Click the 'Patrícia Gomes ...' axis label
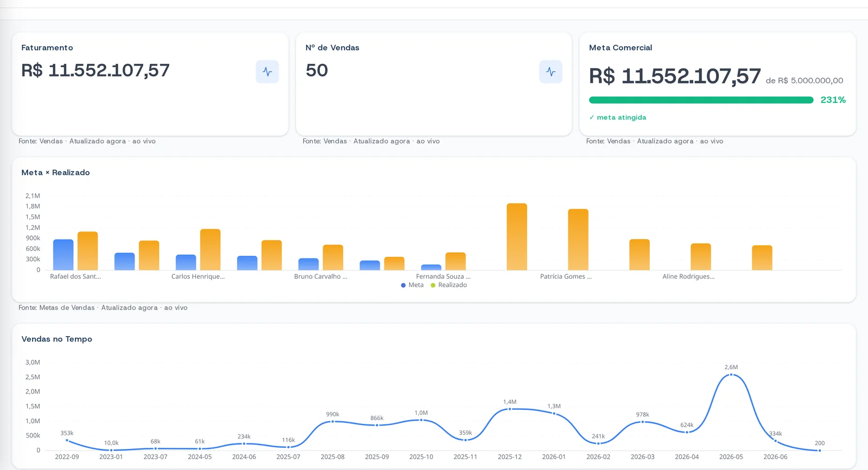Screen dimensions: 868x470 coord(566,276)
